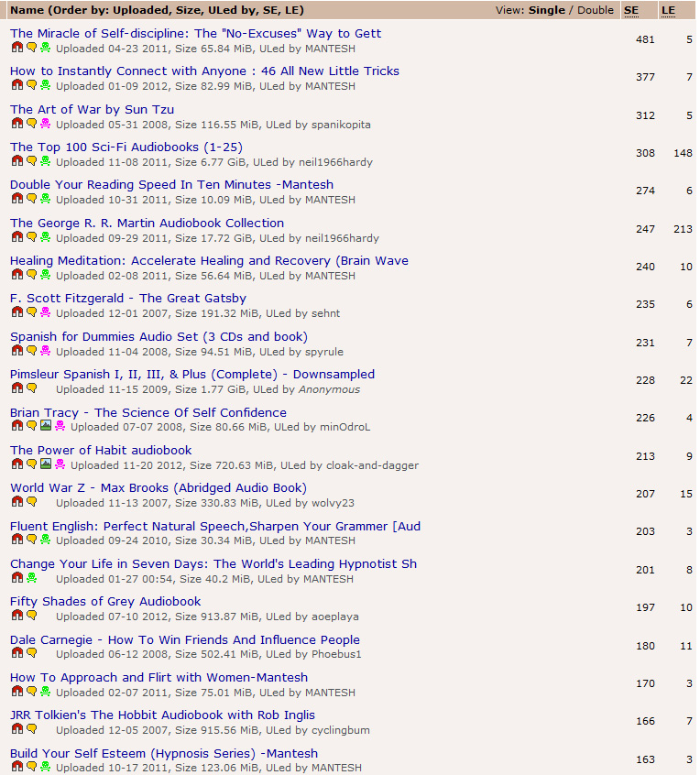
Task: View uploader cyclingbum profile
Action: click(341, 730)
